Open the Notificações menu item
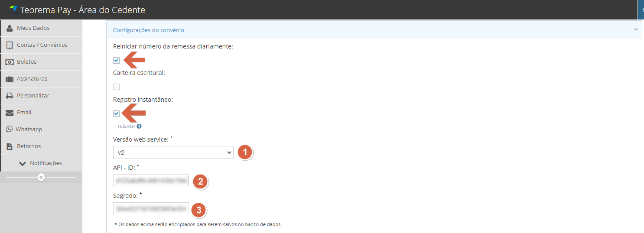Viewport: 644px width, 233px height. click(x=42, y=163)
